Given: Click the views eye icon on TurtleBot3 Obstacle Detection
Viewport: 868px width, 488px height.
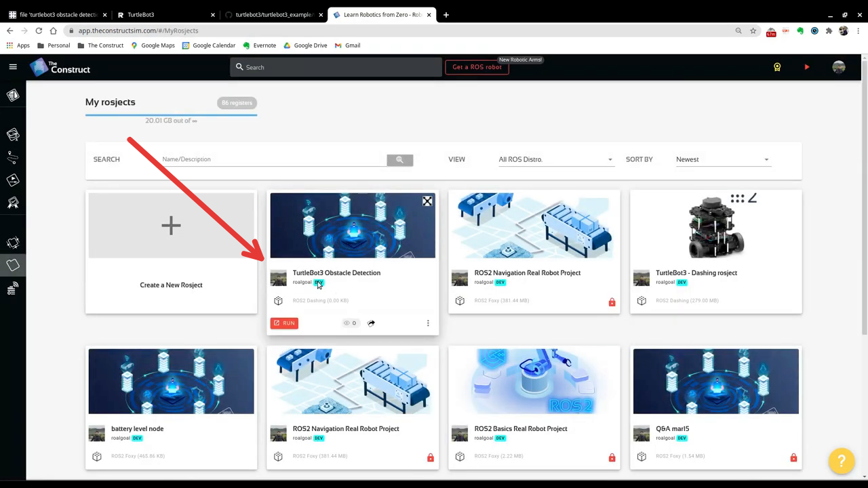Looking at the screenshot, I should 347,323.
